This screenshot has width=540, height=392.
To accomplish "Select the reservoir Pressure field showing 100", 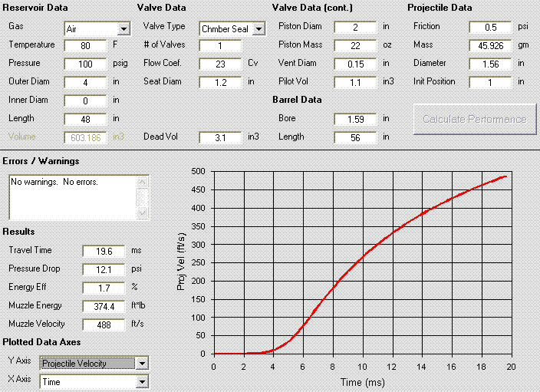I will point(85,64).
